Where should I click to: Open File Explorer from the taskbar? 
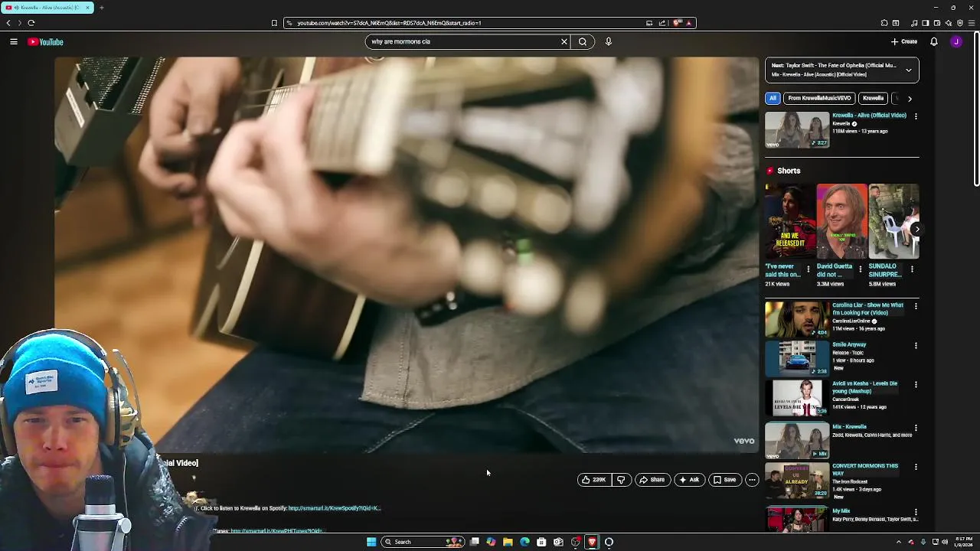[508, 542]
